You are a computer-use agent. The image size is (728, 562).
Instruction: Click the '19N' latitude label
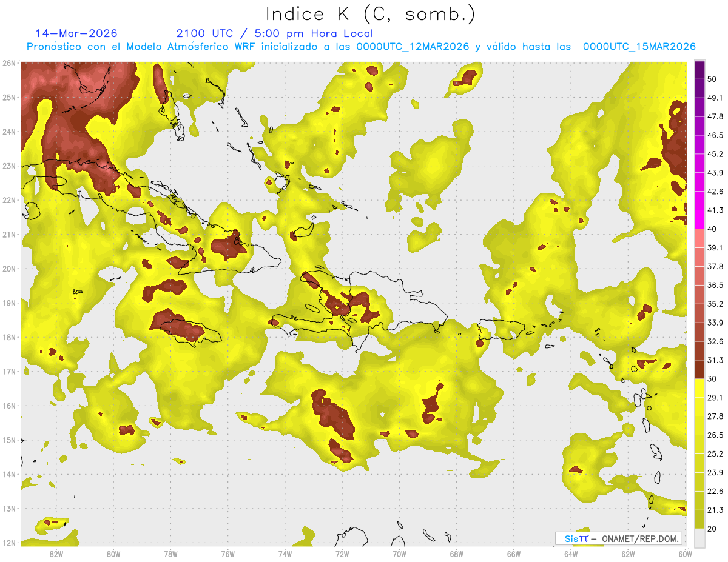(9, 303)
